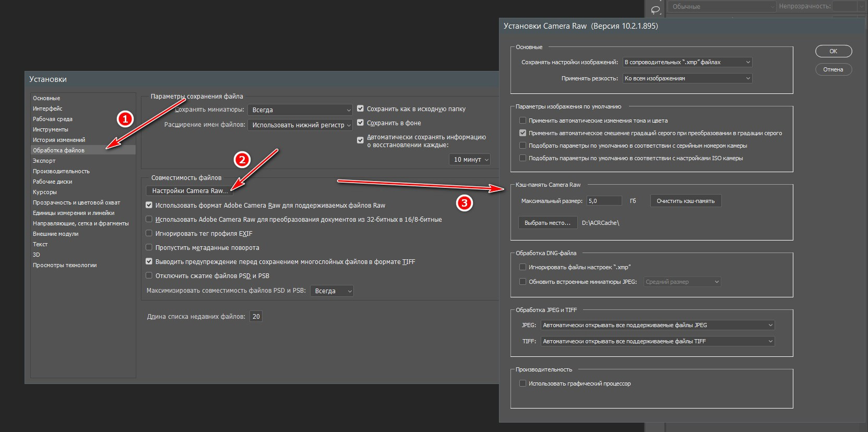Open the TIFF handling dropdown
868x432 pixels.
click(658, 341)
